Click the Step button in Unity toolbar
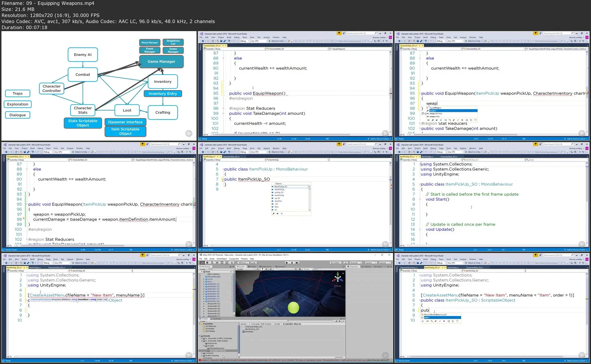The width and height of the screenshot is (591, 364). click(297, 263)
